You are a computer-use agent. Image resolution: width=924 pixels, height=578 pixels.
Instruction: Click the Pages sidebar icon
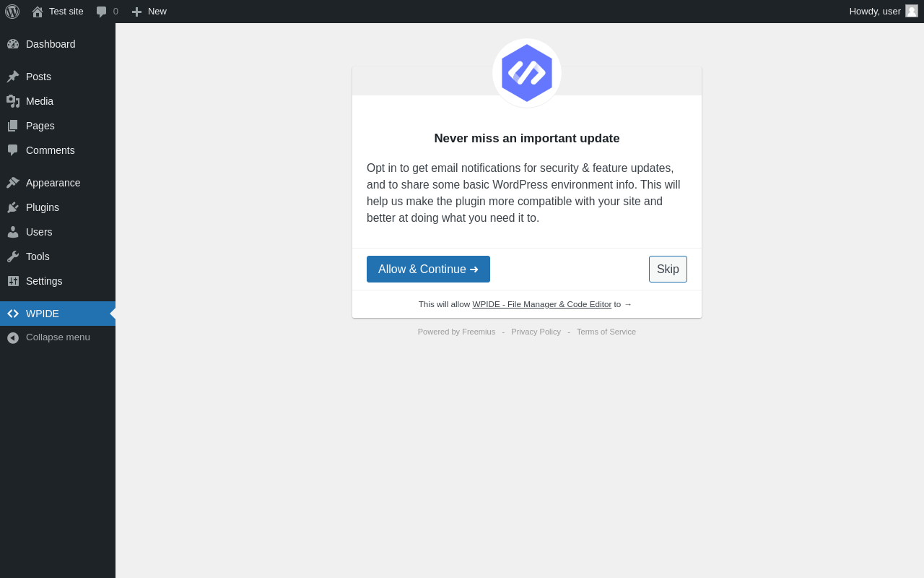[13, 126]
